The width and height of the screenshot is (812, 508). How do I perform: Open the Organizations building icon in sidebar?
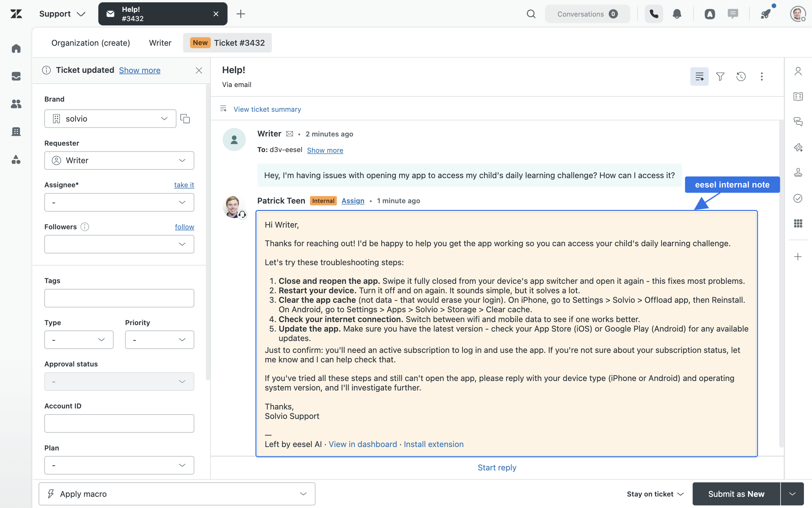16,132
